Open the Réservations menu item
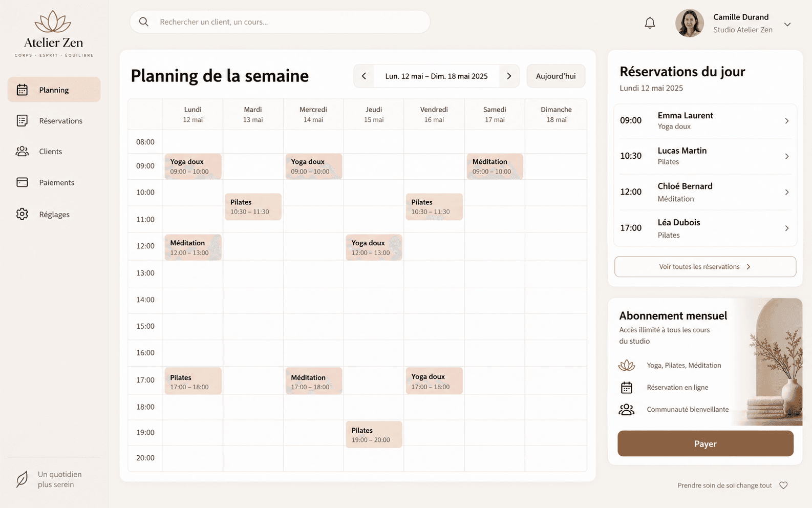812x508 pixels. tap(54, 120)
